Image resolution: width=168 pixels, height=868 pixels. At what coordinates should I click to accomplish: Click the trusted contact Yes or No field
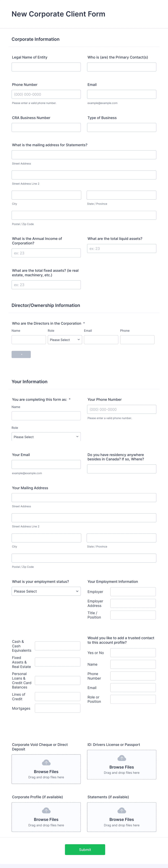pyautogui.click(x=133, y=653)
